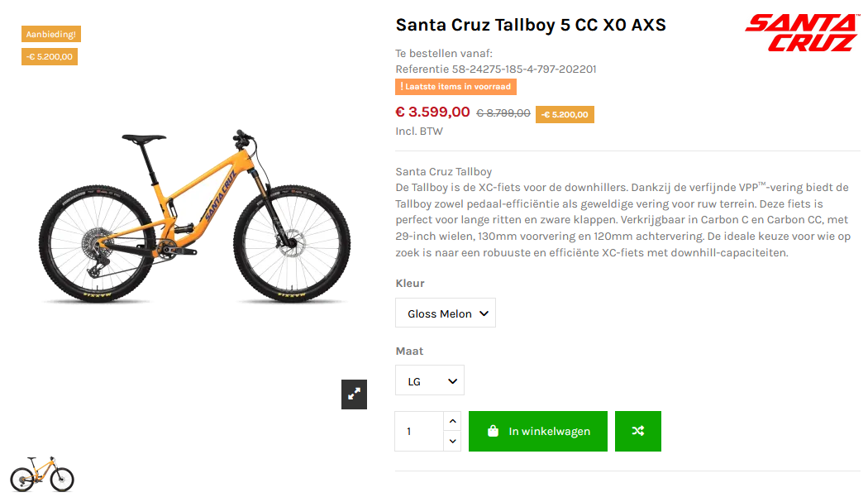Click the red € 3.599,00 sale price
868x502 pixels.
432,112
